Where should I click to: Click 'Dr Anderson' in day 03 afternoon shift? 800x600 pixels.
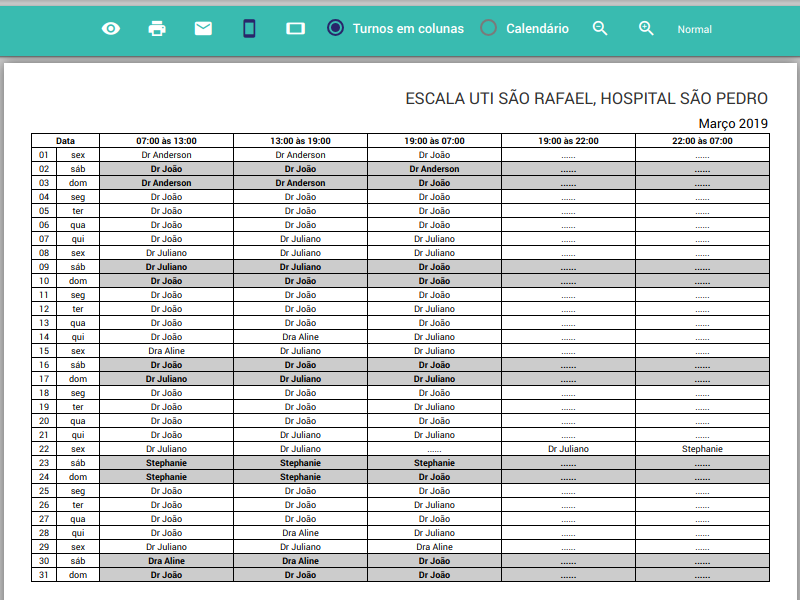click(301, 183)
